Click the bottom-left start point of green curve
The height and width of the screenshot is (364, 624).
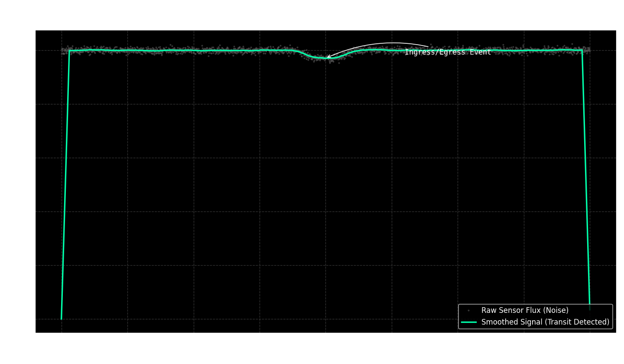tap(62, 319)
